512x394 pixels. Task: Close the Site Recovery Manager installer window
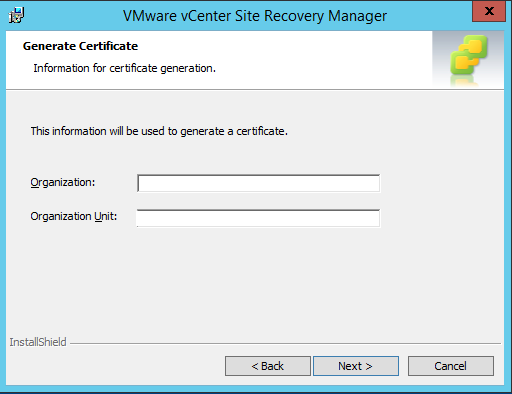(489, 11)
